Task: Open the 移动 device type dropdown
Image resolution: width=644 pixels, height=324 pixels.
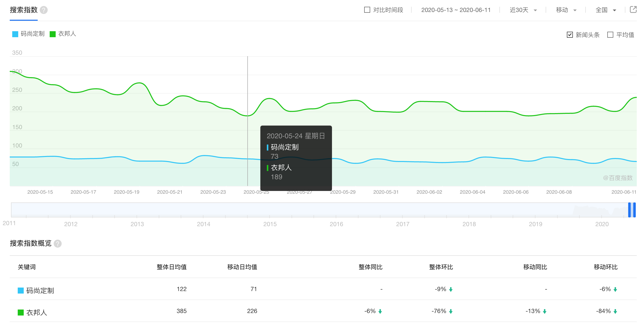Action: click(566, 10)
